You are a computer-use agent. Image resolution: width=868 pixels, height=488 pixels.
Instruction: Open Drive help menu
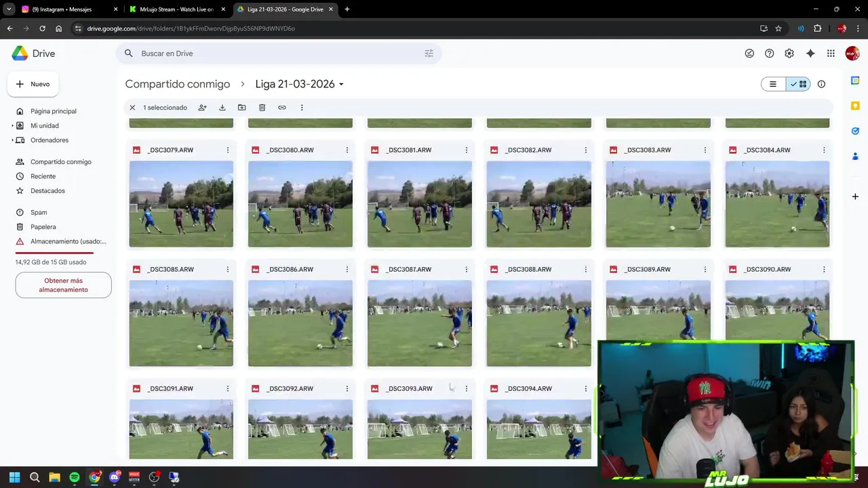(769, 54)
